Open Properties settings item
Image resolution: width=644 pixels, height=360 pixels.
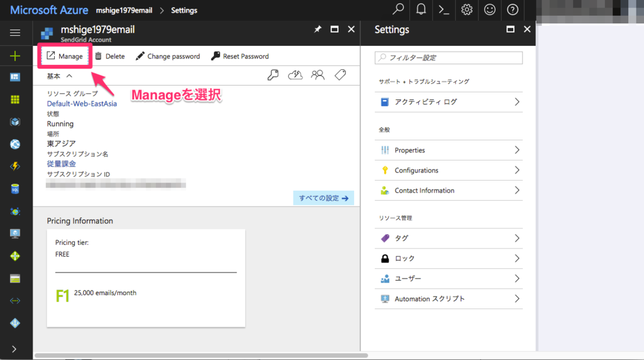pos(448,150)
